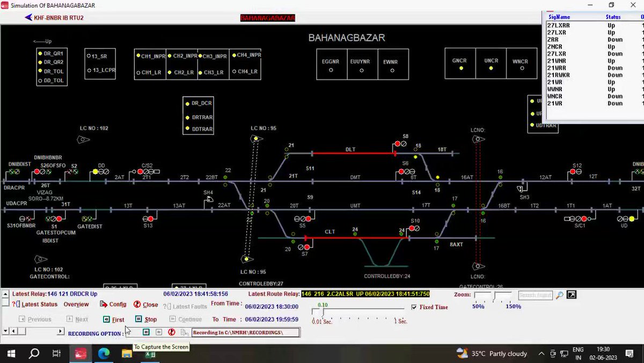Click the EGGNR indicator lamp
Screen dimensions: 644x363
tap(331, 70)
